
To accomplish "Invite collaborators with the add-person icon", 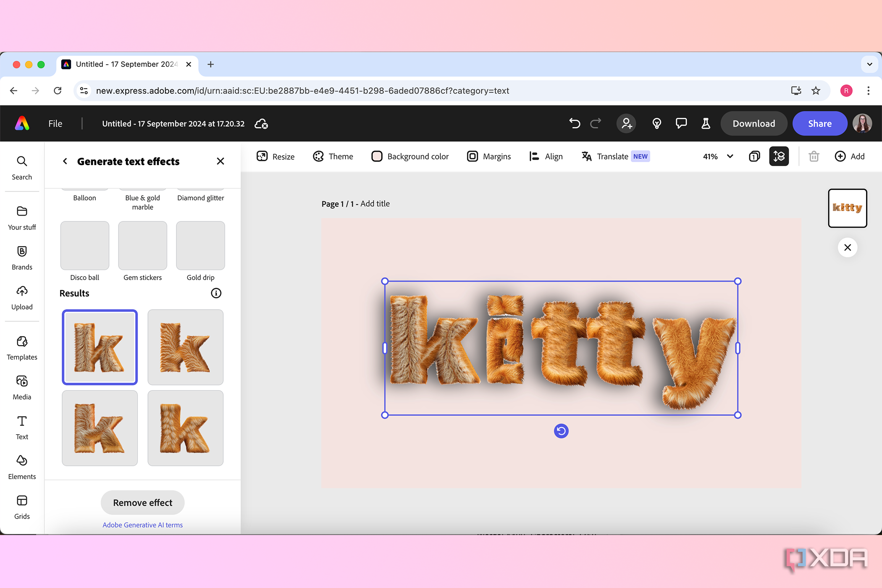I will (626, 123).
